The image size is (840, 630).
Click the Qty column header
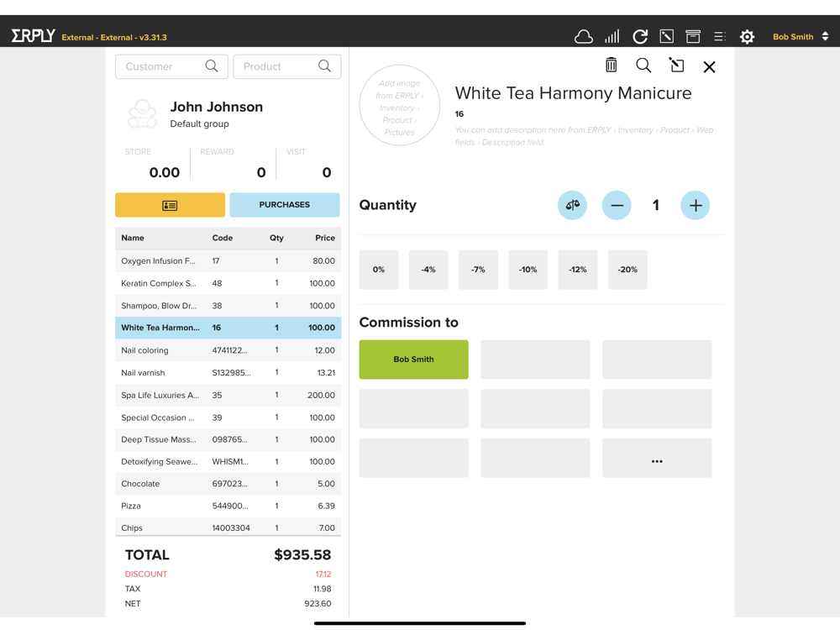(x=276, y=238)
